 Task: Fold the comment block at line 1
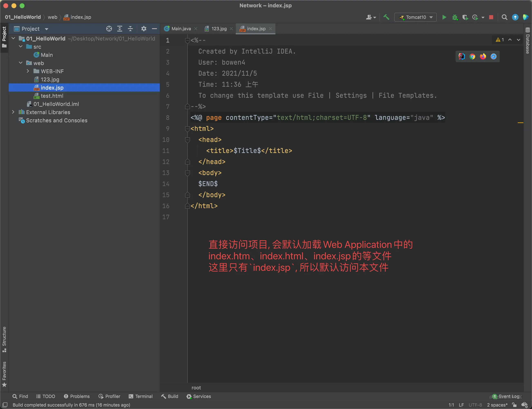(x=187, y=40)
